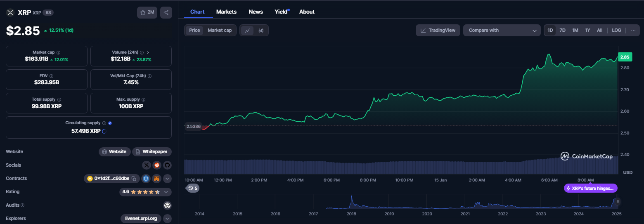Open the GitHub social link

tap(167, 165)
